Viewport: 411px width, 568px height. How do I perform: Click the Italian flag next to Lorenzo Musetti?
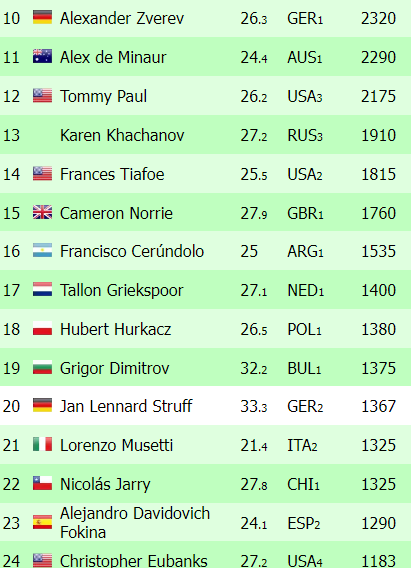pos(42,444)
